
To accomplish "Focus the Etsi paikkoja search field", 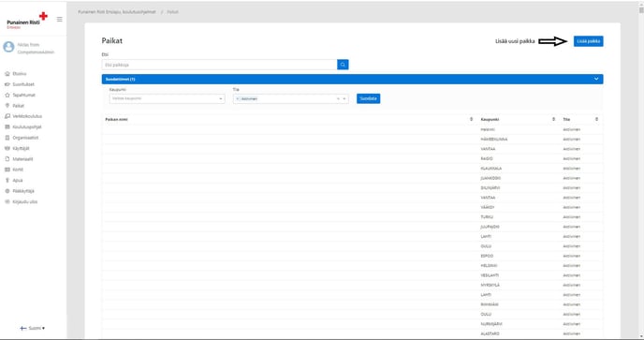I will (219, 65).
